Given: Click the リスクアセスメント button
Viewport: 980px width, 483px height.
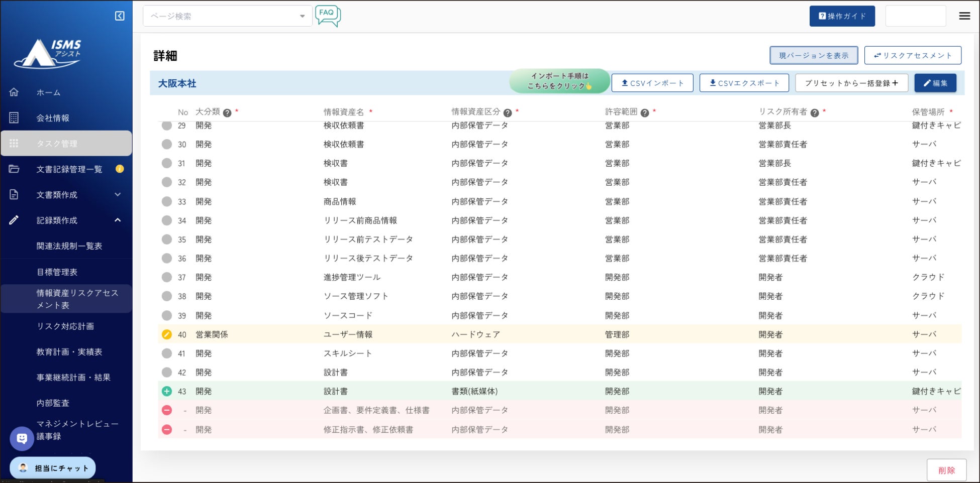Looking at the screenshot, I should tap(913, 55).
